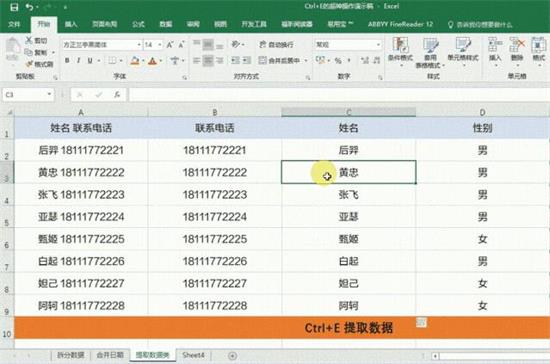Viewport: 550px width, 364px height.
Task: Click the accounting currency format icon
Action: point(321,60)
